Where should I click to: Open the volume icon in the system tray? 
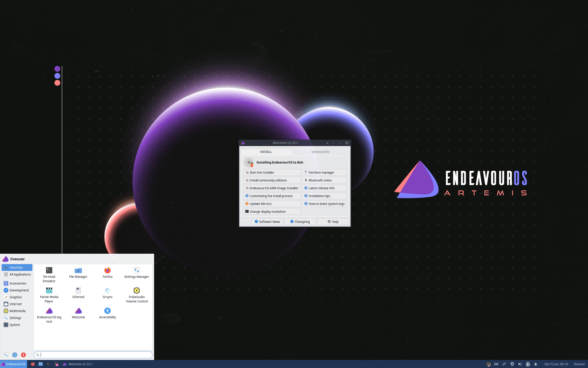coord(520,364)
